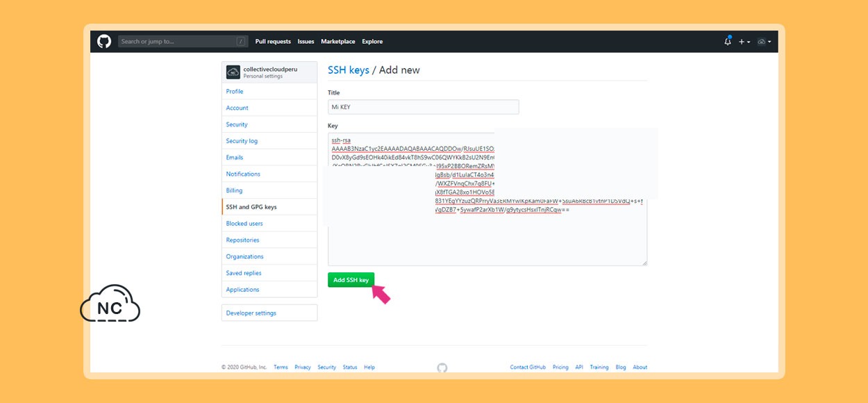Expand the plus create-new menu
Viewport: 868px width, 403px height.
[744, 42]
